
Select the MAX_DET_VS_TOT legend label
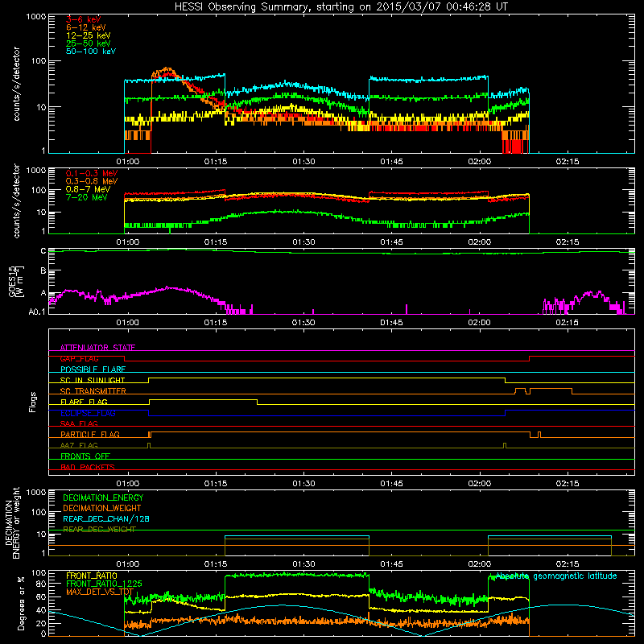click(x=100, y=592)
